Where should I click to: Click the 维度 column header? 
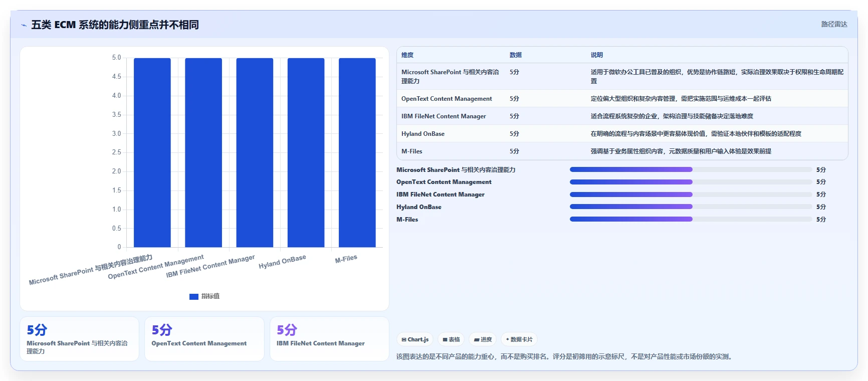[x=407, y=55]
